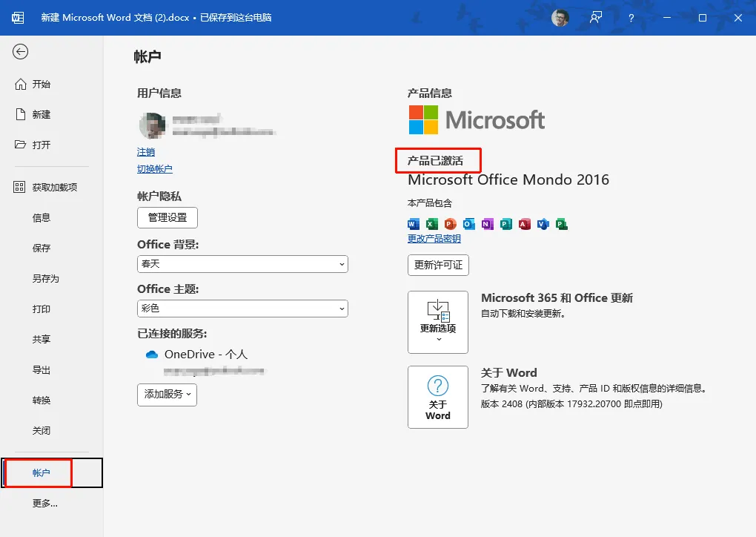Click the OneNote app icon under 本产品包含

(x=488, y=224)
